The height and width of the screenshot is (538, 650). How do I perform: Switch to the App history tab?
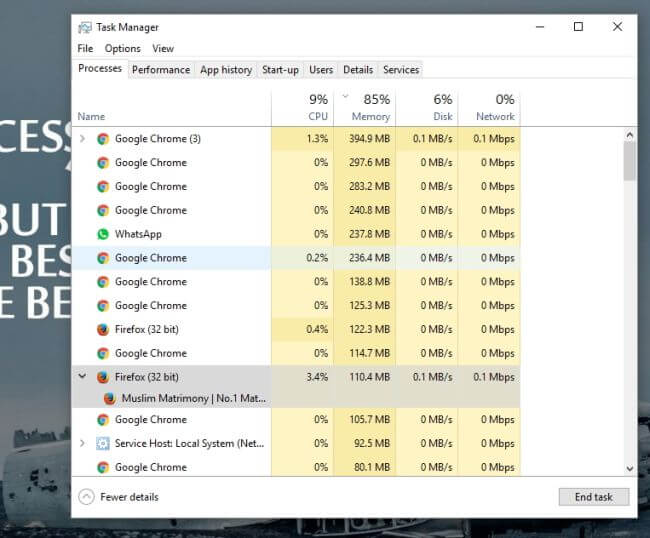[x=226, y=70]
